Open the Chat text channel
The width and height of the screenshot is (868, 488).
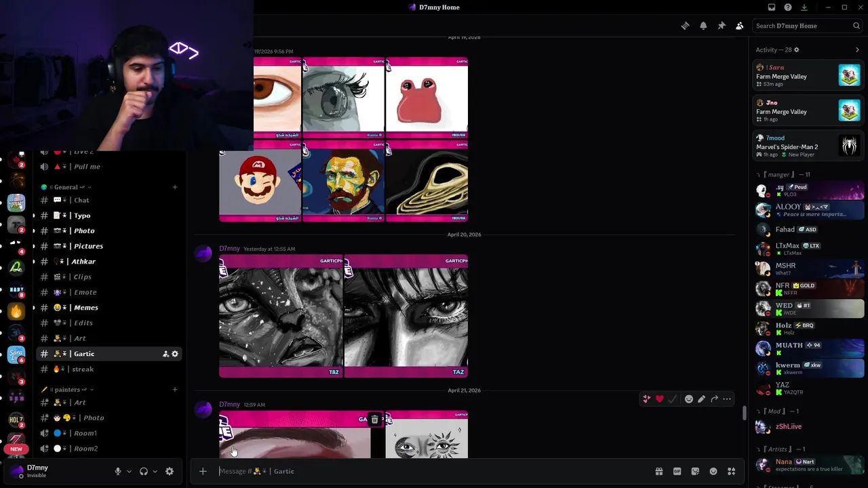[108, 200]
